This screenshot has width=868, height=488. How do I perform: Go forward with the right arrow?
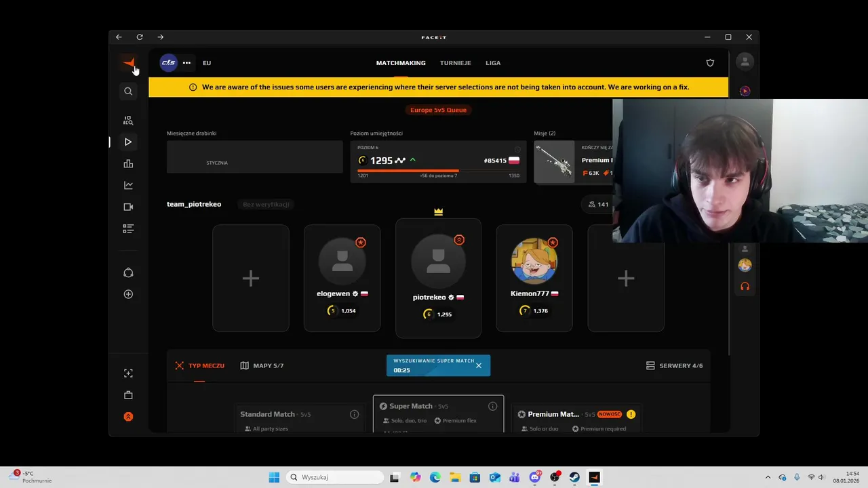point(161,37)
